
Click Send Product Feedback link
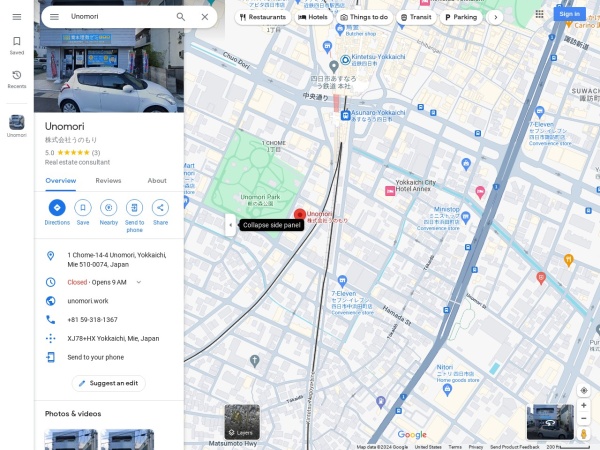click(515, 447)
